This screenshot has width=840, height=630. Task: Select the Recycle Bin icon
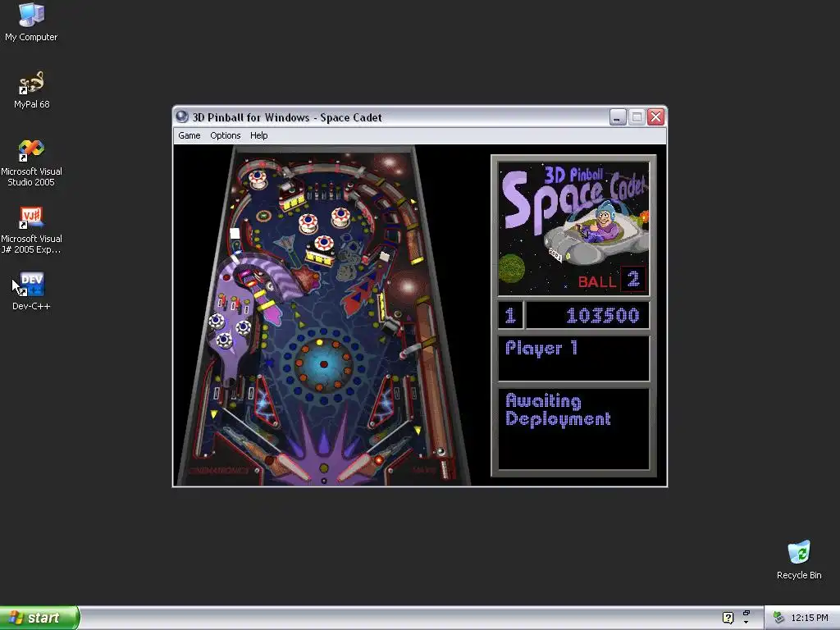point(799,559)
